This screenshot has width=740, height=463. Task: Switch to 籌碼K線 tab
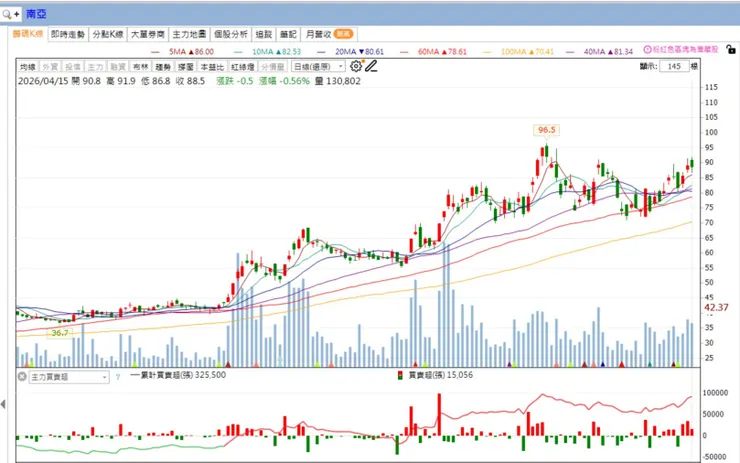(x=28, y=34)
